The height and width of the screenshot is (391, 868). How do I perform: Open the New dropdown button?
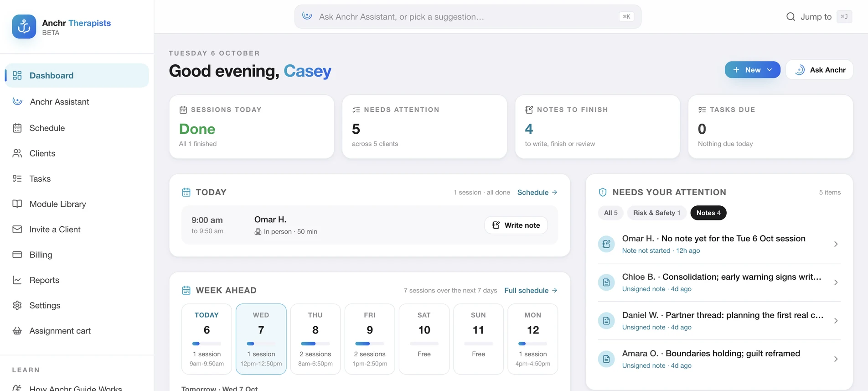coord(752,70)
